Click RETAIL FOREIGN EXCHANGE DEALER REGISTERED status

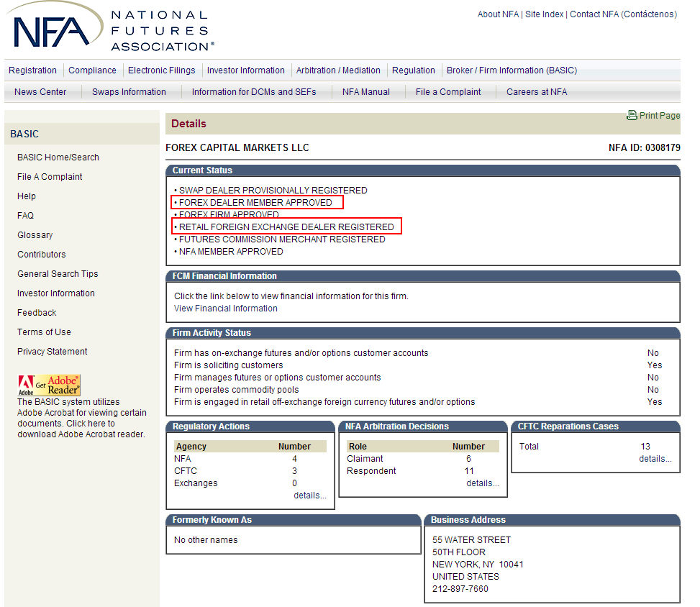click(286, 227)
